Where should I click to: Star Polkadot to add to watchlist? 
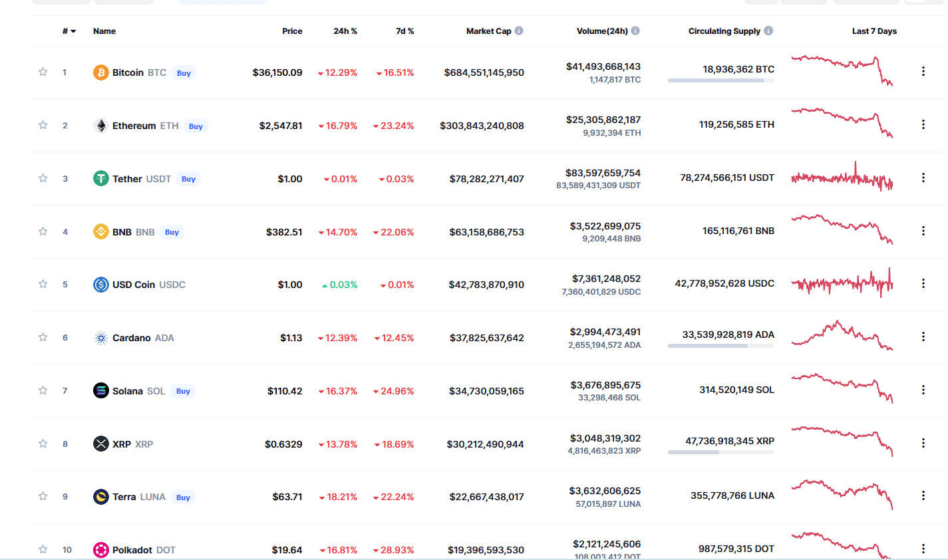point(43,549)
